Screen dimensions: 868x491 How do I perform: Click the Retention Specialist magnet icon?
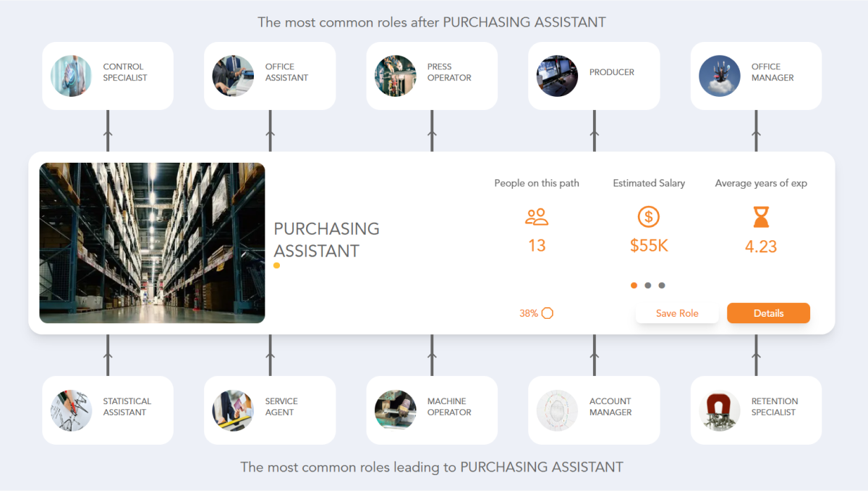coord(719,410)
